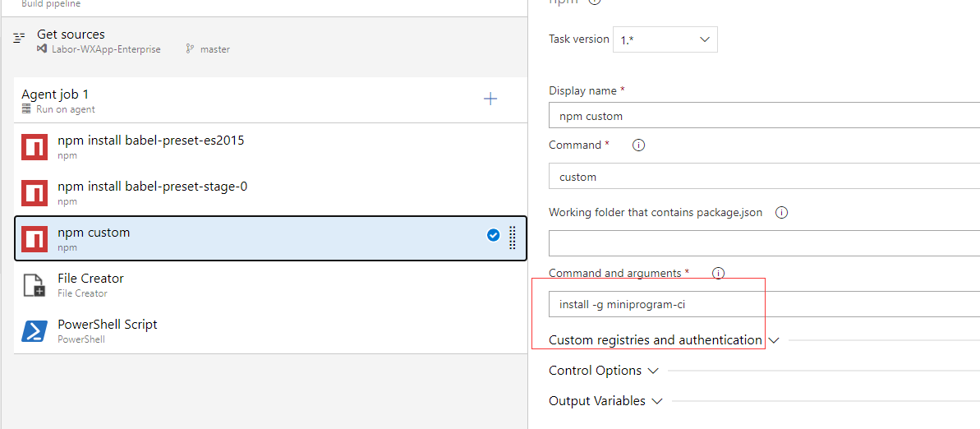The height and width of the screenshot is (429, 980).
Task: Click the Command and arguments field
Action: pos(765,305)
